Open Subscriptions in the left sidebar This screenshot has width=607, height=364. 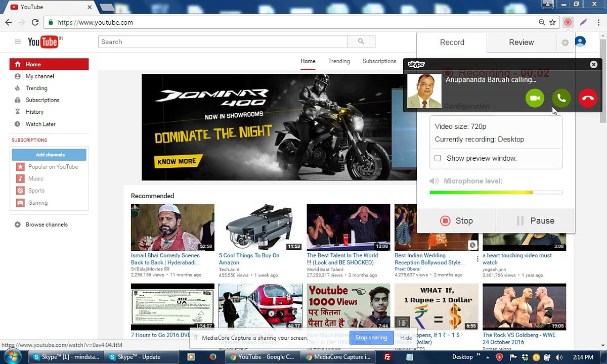pos(42,100)
